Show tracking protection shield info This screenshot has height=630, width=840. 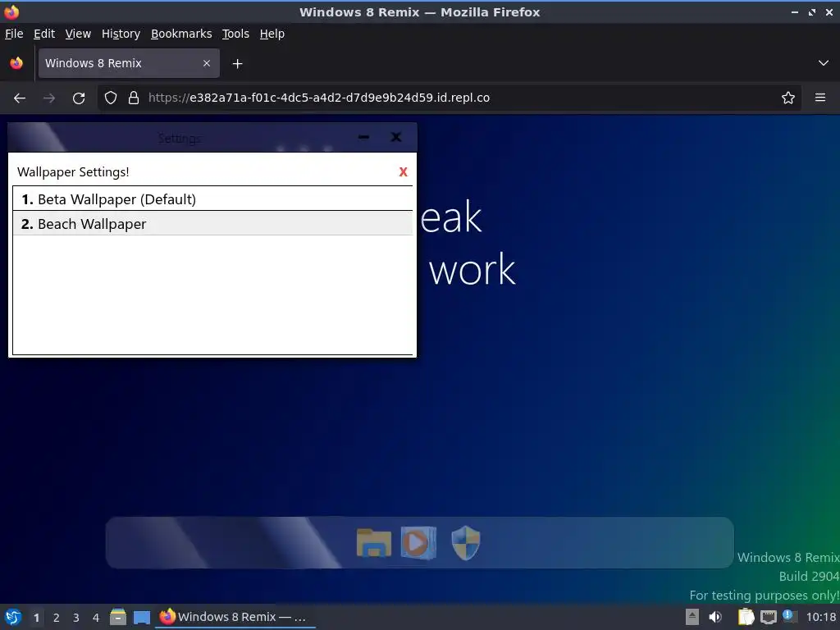pyautogui.click(x=111, y=98)
